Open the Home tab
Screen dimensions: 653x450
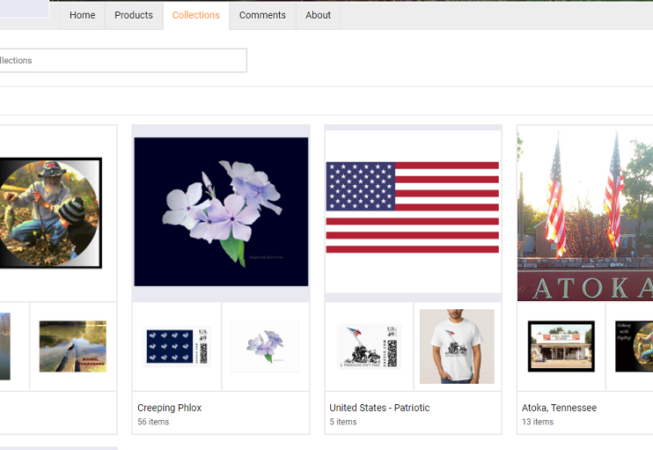coord(82,15)
